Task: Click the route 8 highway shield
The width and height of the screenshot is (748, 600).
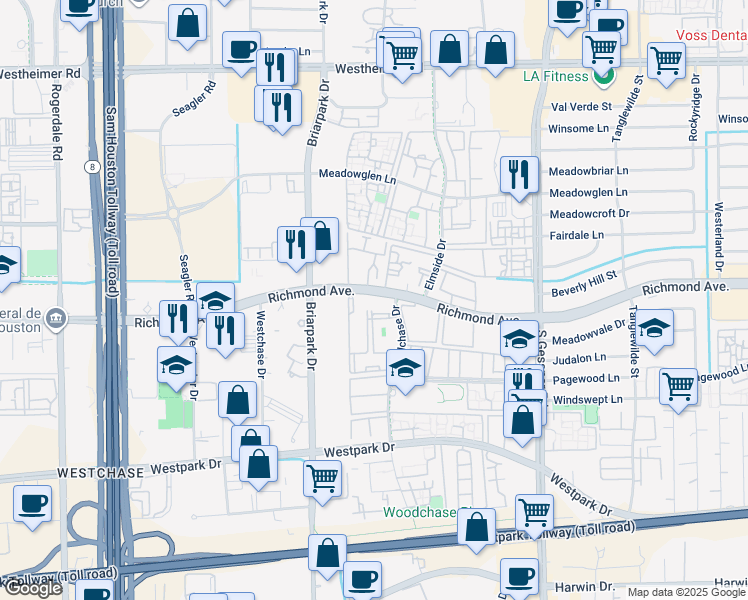Action: (x=91, y=168)
